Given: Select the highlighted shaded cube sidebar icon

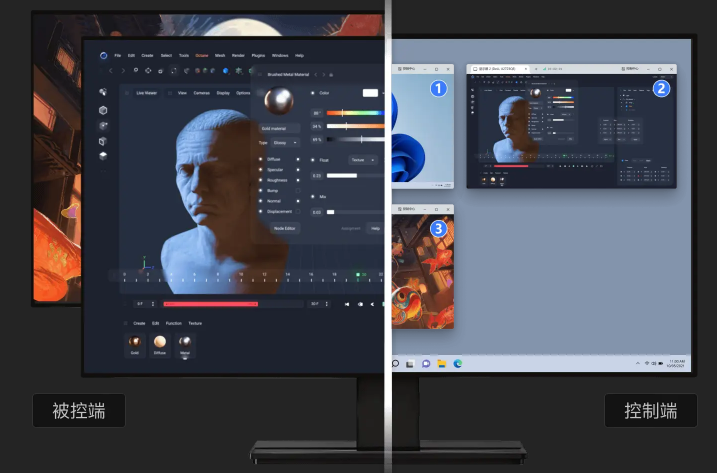Looking at the screenshot, I should click(103, 126).
